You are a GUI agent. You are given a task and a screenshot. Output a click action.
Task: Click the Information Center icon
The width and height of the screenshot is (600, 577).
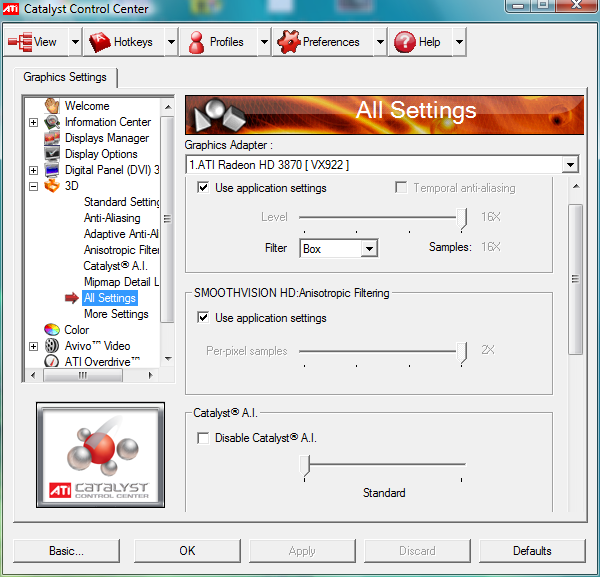coord(52,122)
